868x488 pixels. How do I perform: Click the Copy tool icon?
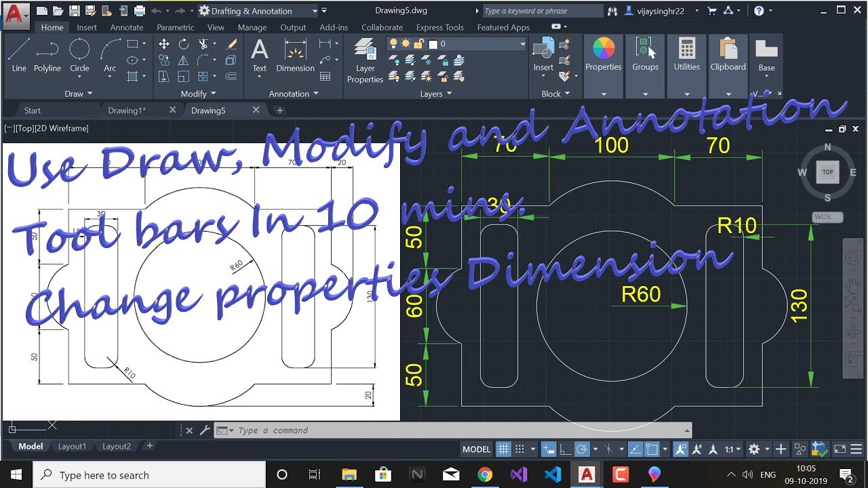click(164, 60)
